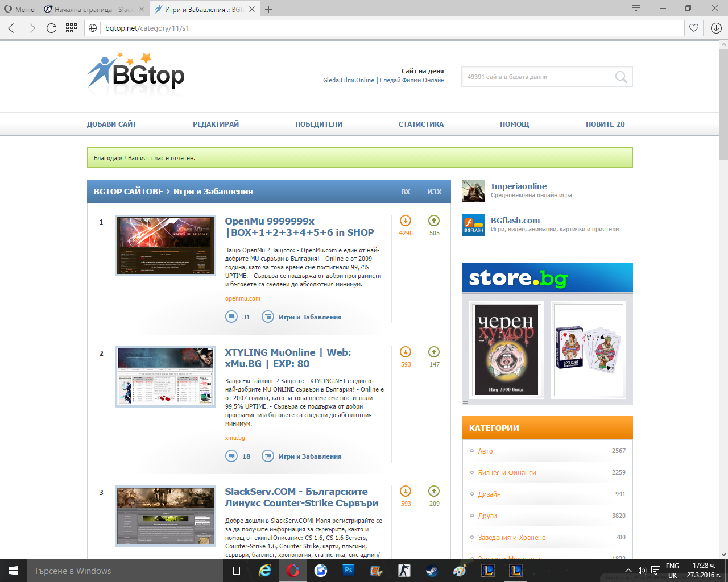The image size is (728, 582).
Task: Click the BGflash logo icon
Action: tap(474, 225)
